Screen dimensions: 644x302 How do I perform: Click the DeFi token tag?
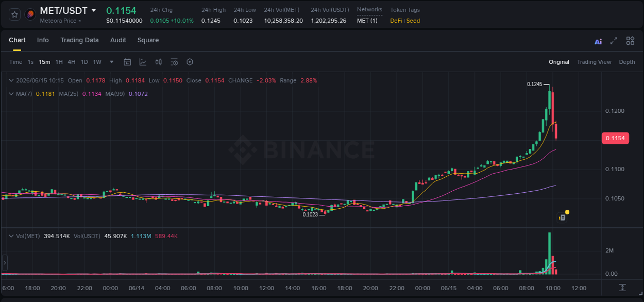point(397,21)
